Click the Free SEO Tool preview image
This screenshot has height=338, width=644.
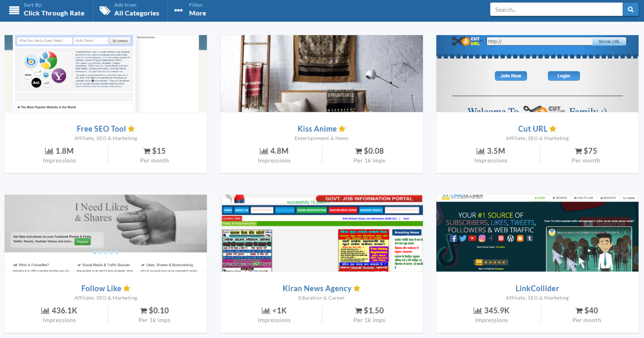(105, 73)
